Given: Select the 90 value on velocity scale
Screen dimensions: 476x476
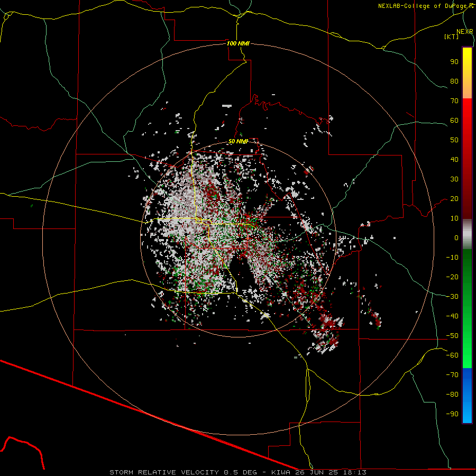Looking at the screenshot, I should [x=454, y=62].
